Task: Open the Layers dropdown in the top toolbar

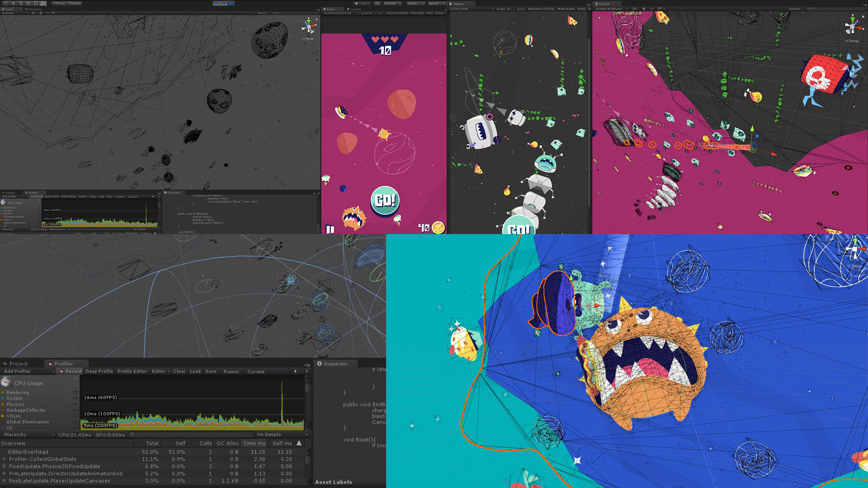Action: pos(415,3)
